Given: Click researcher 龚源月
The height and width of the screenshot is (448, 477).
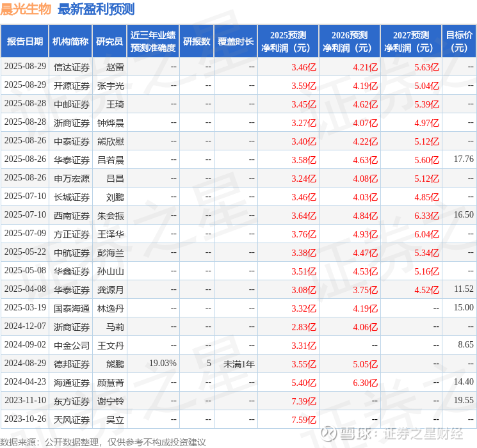Looking at the screenshot, I should point(111,290).
